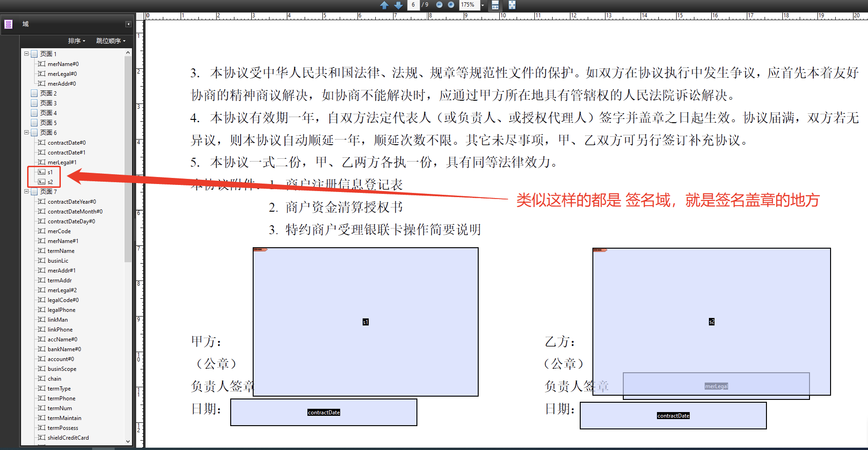This screenshot has width=868, height=450.
Task: Click the 页面 1 page icon
Action: 34,54
